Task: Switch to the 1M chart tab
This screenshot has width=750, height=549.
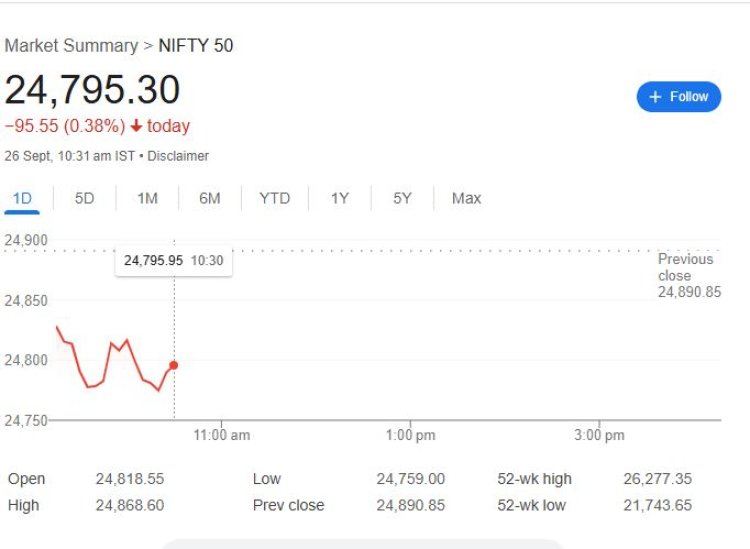Action: 147,198
